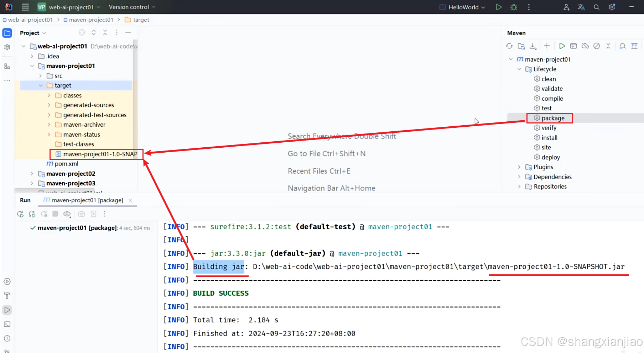Run the HelloWorld configuration

[x=499, y=7]
